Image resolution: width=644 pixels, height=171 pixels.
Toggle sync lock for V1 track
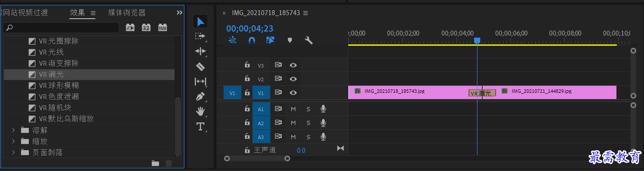coord(278,93)
